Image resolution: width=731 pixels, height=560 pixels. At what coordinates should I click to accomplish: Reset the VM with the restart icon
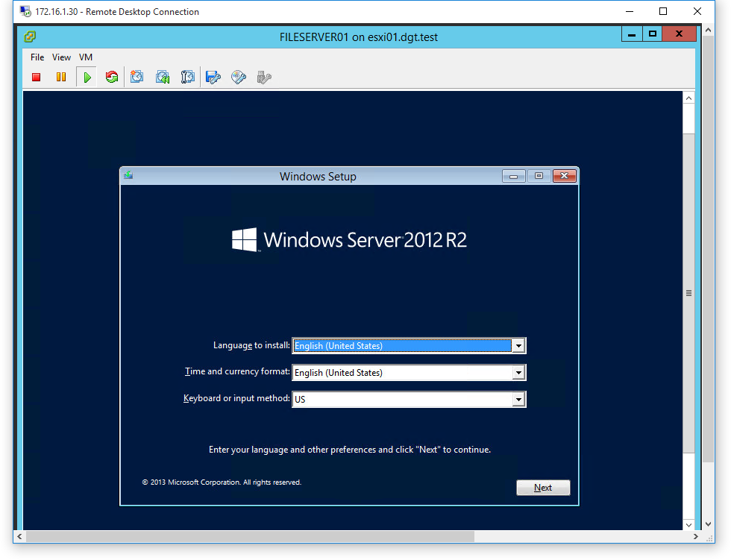[111, 77]
